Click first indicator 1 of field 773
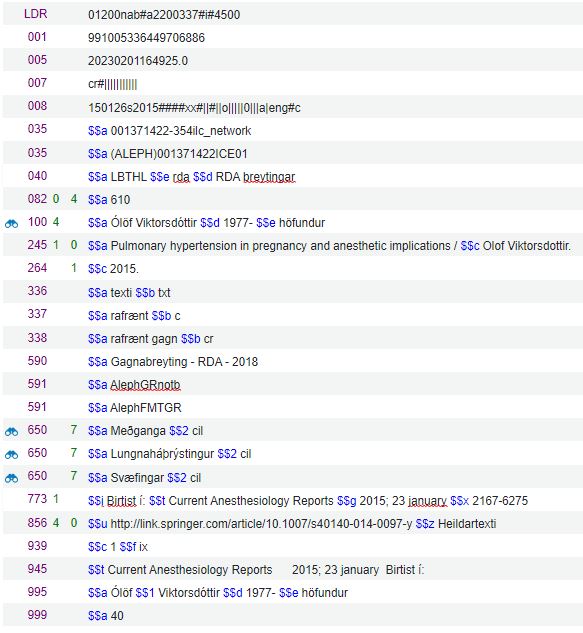 click(56, 499)
